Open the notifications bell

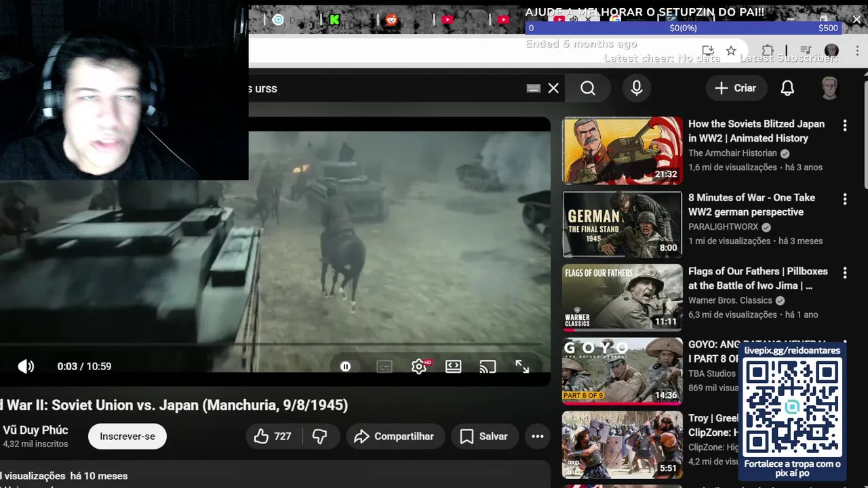tap(787, 88)
